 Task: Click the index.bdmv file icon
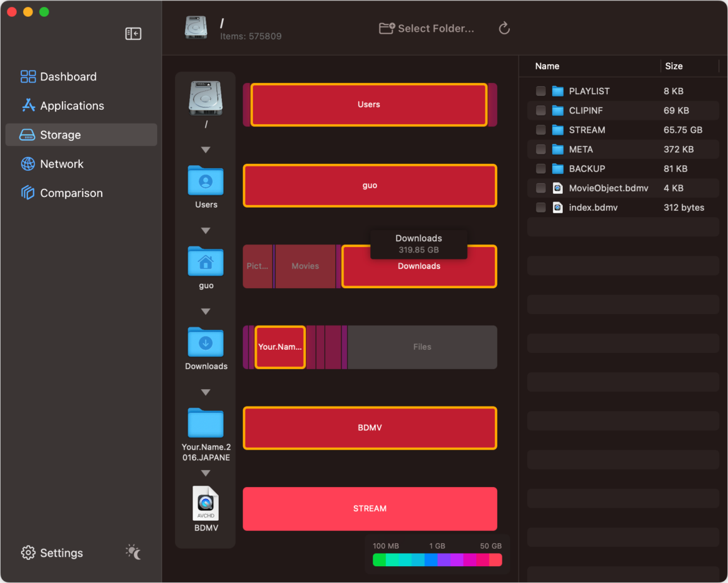click(558, 208)
